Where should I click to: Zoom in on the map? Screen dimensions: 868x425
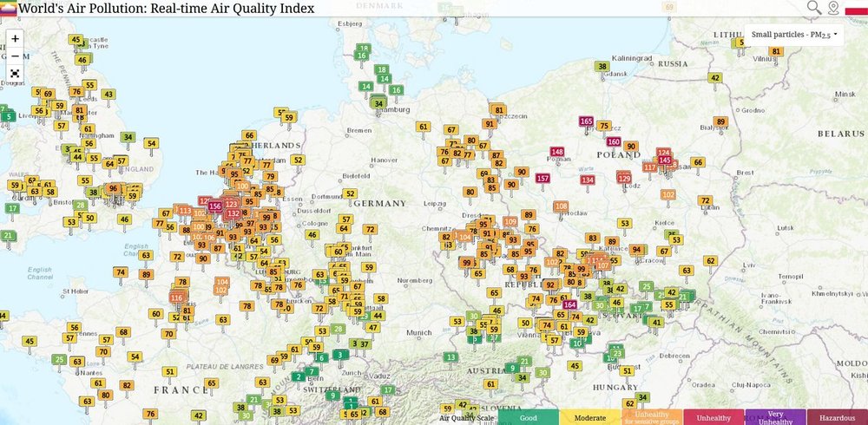click(x=15, y=38)
